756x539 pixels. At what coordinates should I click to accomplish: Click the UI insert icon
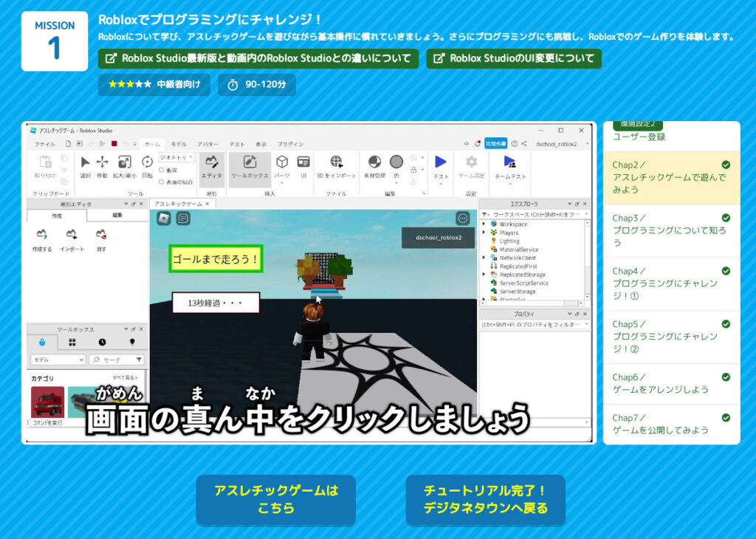(303, 162)
